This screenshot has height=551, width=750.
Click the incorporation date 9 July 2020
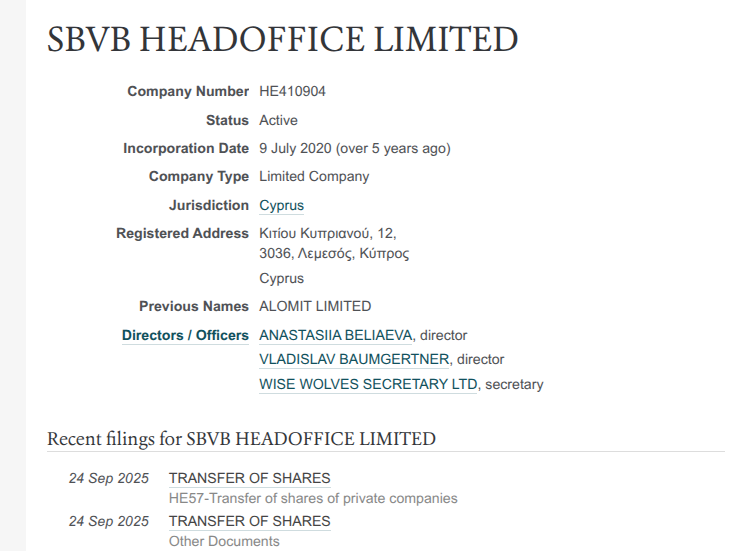point(296,149)
